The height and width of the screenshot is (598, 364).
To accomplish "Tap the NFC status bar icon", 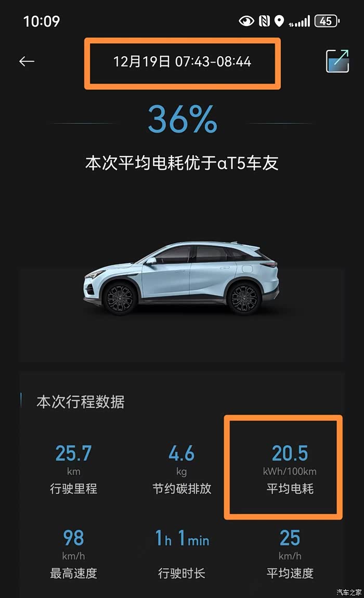I will click(264, 21).
